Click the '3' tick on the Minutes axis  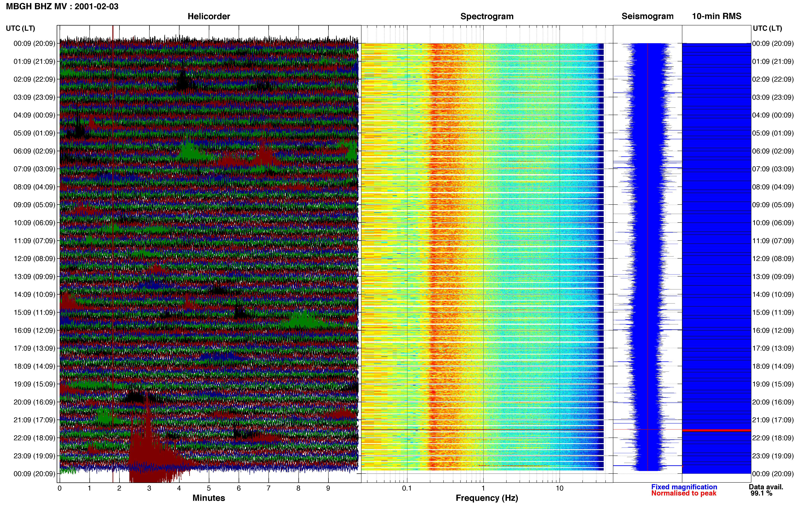(149, 488)
